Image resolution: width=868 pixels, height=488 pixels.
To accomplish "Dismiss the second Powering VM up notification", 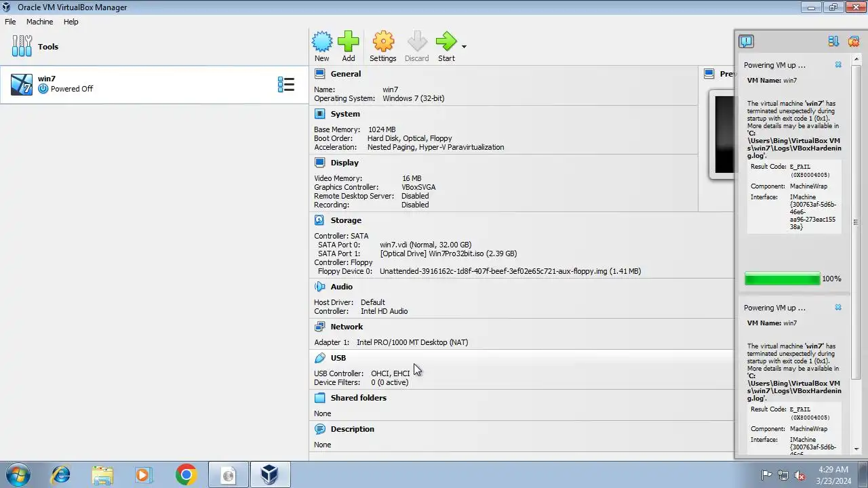I will pyautogui.click(x=838, y=308).
